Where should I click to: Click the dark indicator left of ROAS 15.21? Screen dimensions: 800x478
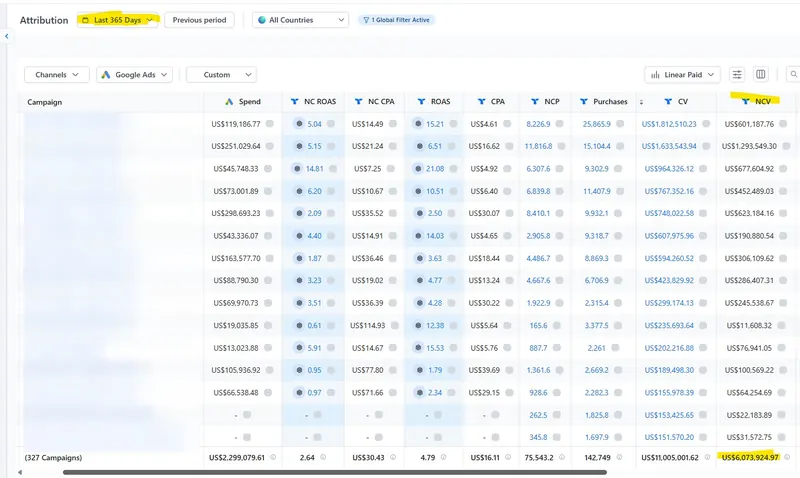(418, 123)
